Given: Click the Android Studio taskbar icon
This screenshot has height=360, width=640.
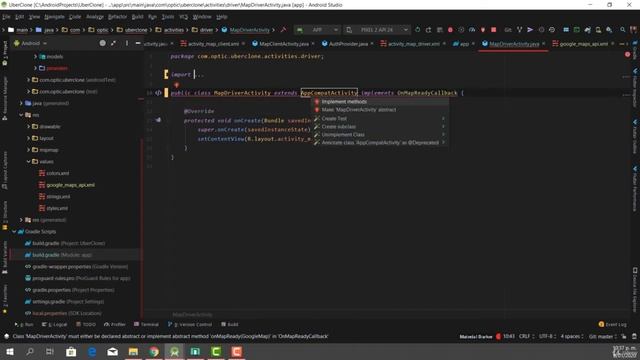Looking at the screenshot, I should pos(174,351).
